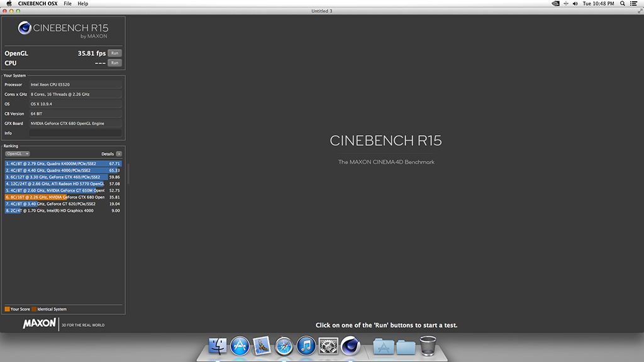Open Finder from the Dock
Viewport: 644px width, 362px height.
(x=217, y=346)
